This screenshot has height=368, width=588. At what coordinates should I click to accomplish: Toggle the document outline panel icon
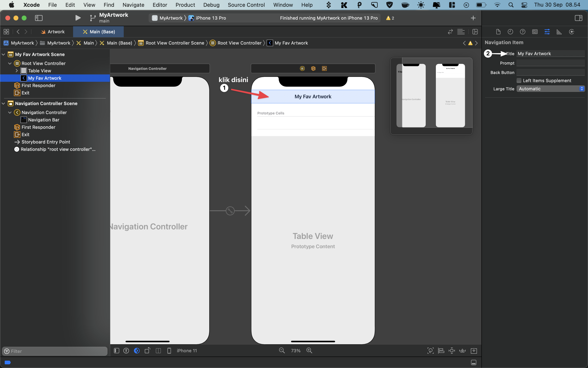[116, 350]
